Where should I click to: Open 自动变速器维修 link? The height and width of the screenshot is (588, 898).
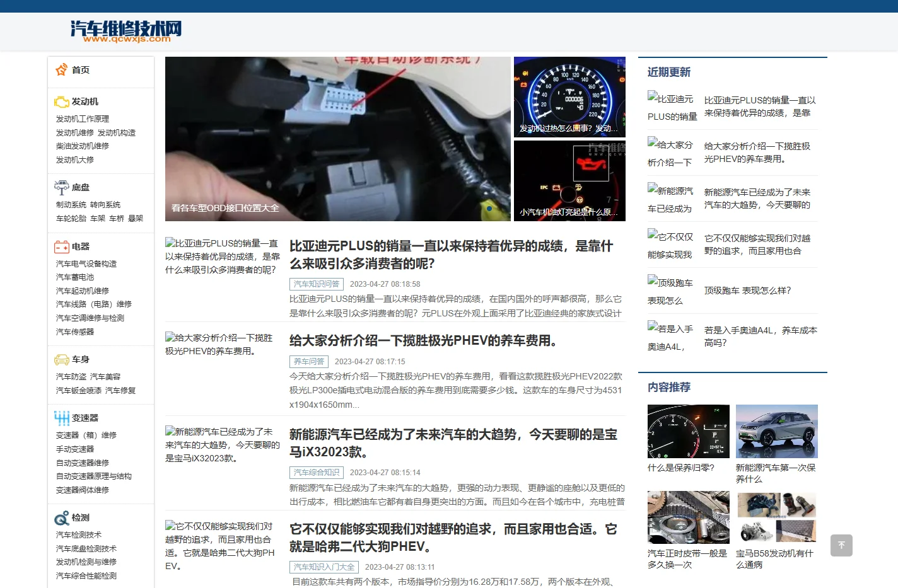[83, 463]
